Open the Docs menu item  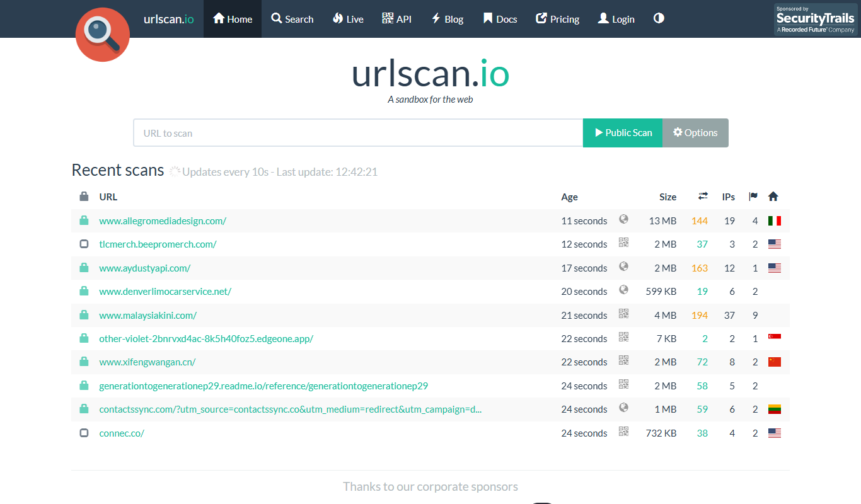tap(500, 19)
